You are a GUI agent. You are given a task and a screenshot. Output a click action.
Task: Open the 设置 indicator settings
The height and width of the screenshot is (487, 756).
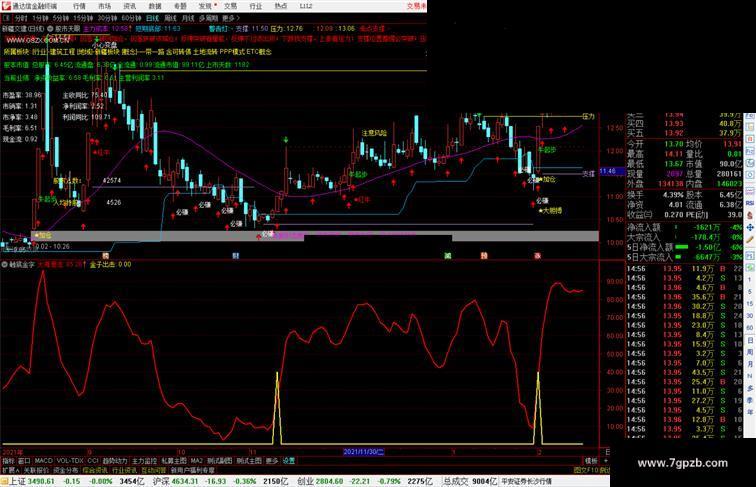click(289, 461)
